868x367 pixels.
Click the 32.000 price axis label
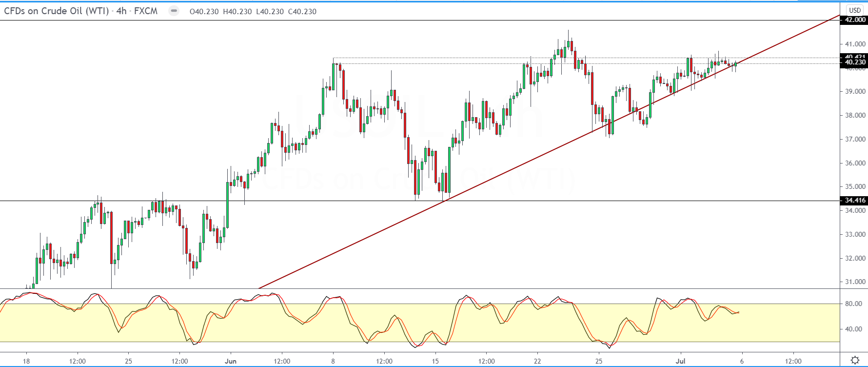(855, 258)
